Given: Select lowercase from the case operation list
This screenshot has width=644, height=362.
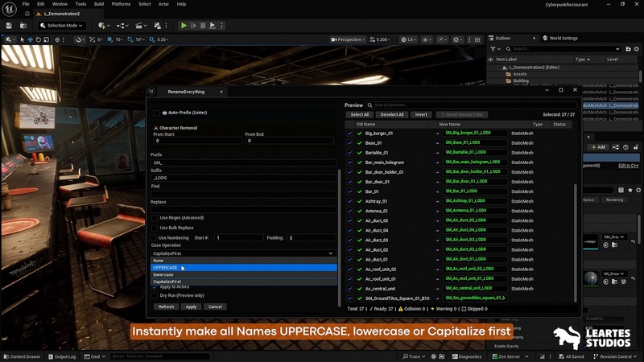Looking at the screenshot, I should click(x=163, y=274).
